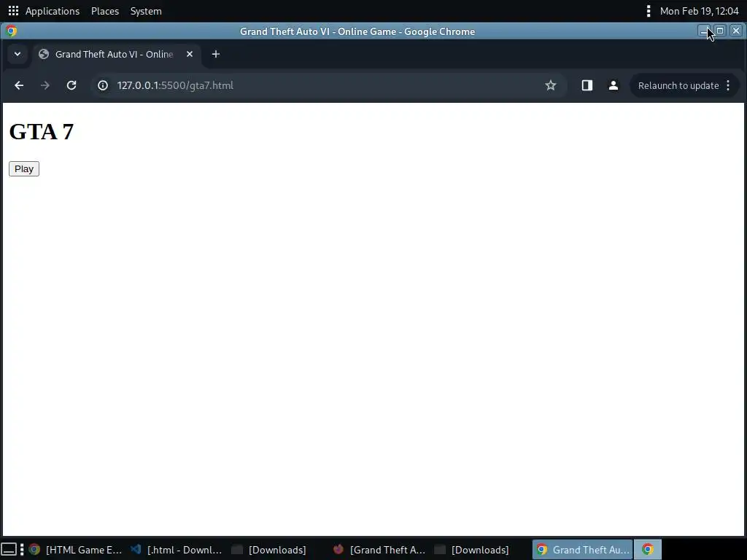
Task: Expand the tab search dropdown
Action: tap(18, 54)
